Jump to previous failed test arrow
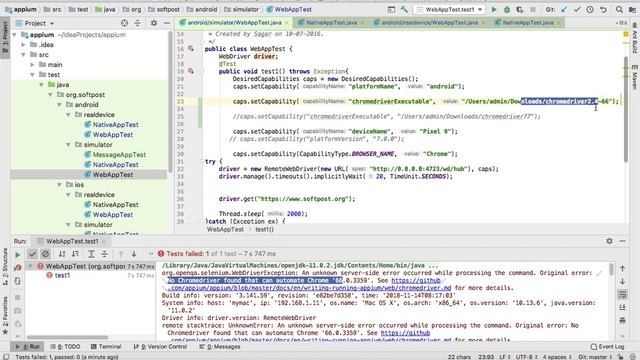This screenshot has width=640, height=360. pos(121,254)
